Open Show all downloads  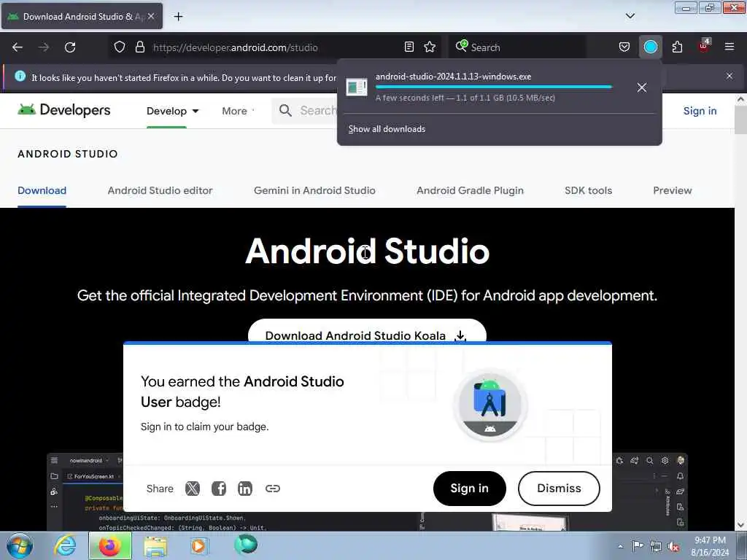pyautogui.click(x=387, y=129)
